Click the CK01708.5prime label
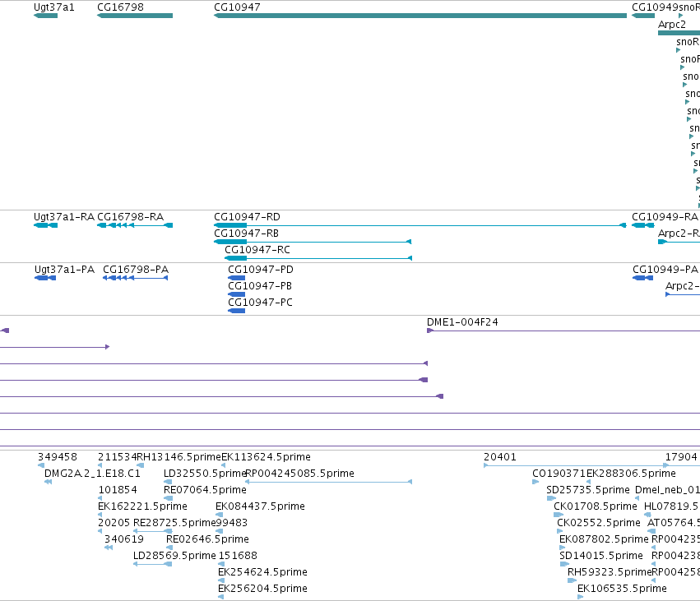Screen dimensions: 700x601 tap(596, 506)
